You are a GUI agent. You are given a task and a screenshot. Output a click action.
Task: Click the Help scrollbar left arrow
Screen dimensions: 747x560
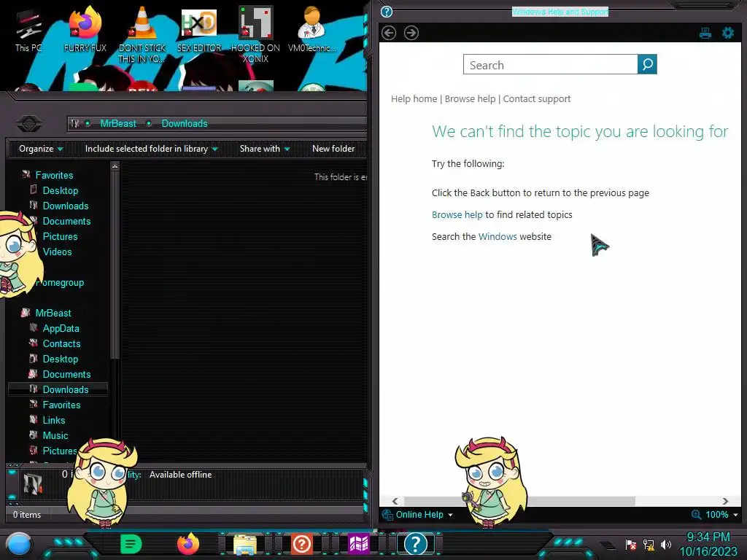tap(395, 501)
